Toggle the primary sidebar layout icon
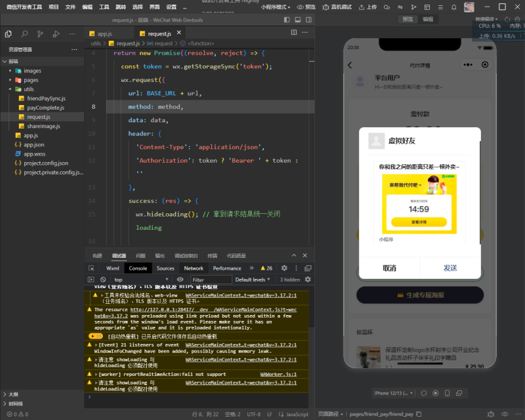This screenshot has height=420, width=525. tap(287, 20)
